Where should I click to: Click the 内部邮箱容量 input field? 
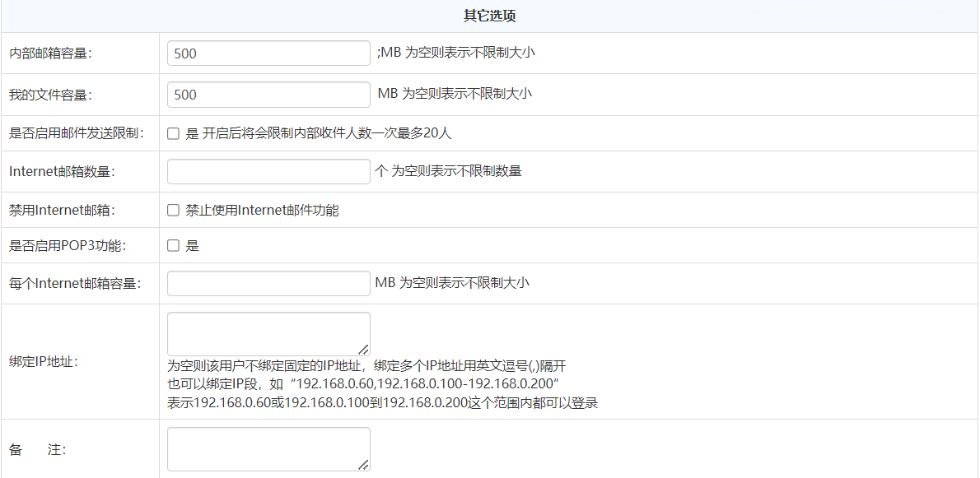[x=268, y=53]
